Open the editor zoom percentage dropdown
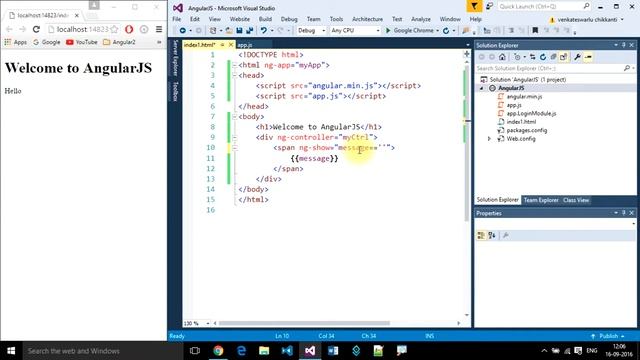This screenshot has width=640, height=360. point(208,323)
